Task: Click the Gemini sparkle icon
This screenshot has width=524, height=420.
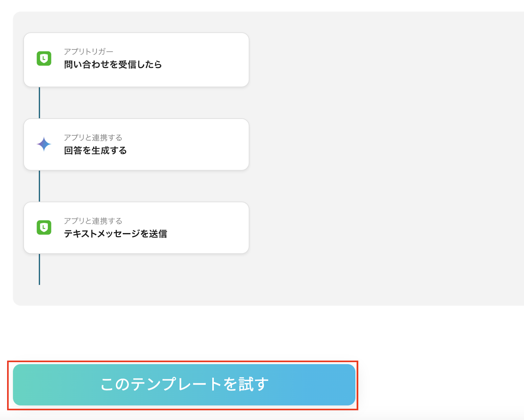Action: click(x=44, y=144)
